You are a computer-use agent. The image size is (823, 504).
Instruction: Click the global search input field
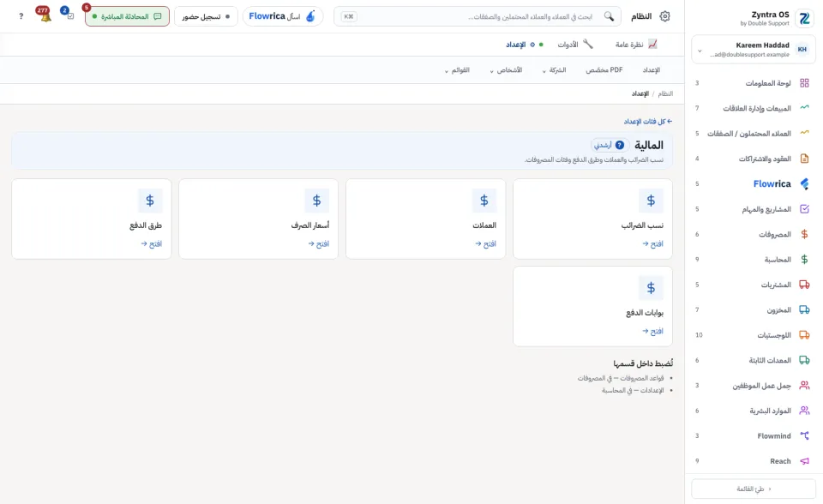478,16
